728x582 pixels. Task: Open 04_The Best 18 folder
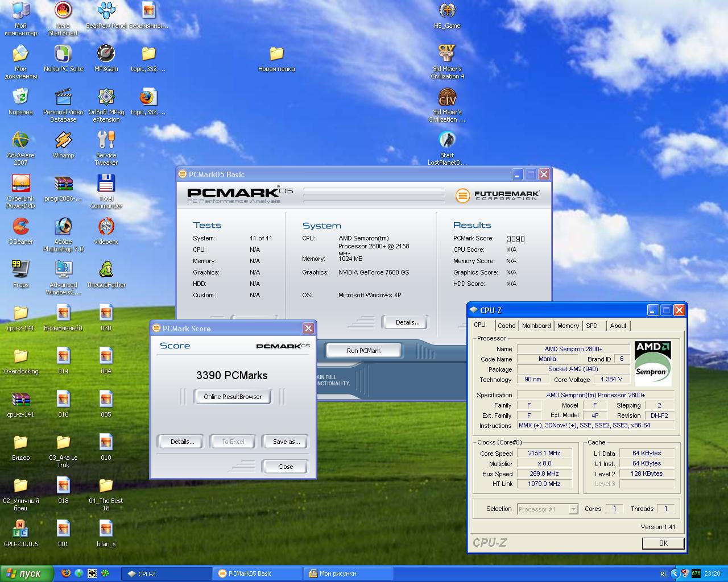click(x=106, y=493)
